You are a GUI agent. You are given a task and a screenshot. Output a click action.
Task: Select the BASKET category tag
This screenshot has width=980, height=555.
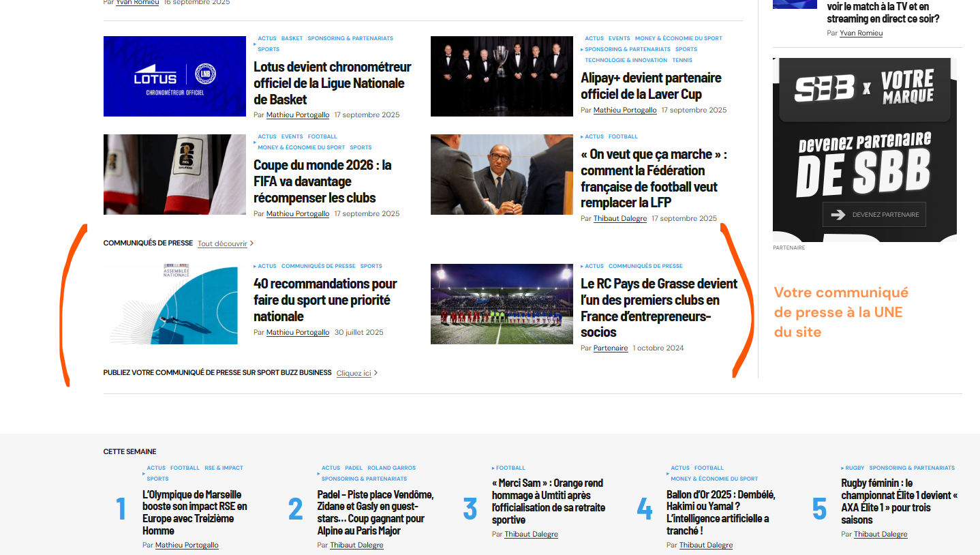click(x=292, y=39)
